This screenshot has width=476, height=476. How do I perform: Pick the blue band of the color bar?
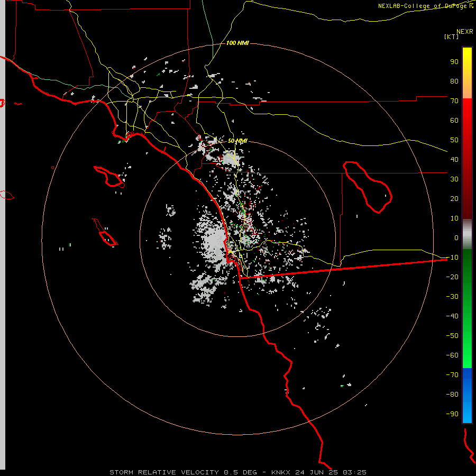(467, 396)
